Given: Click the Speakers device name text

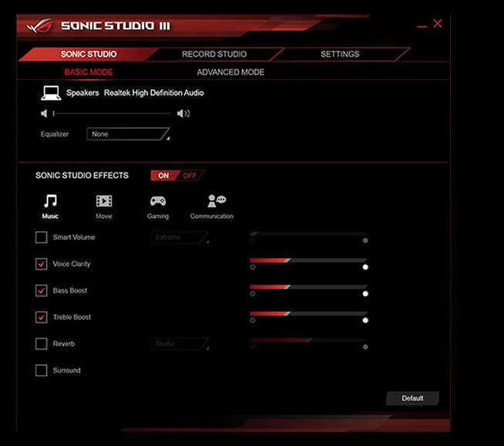Looking at the screenshot, I should [x=82, y=93].
